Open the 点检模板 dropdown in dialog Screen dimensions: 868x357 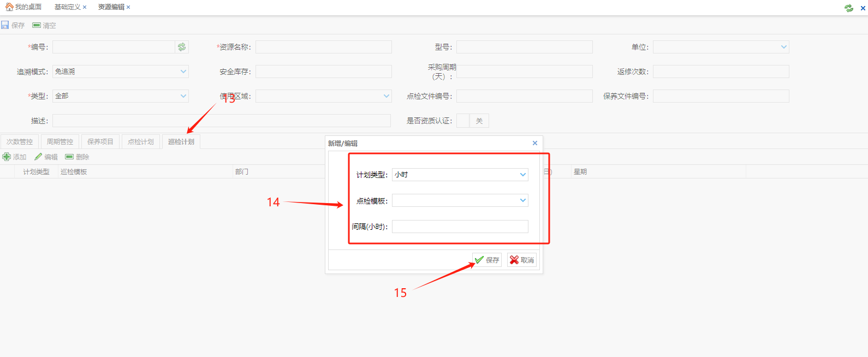[x=522, y=200]
